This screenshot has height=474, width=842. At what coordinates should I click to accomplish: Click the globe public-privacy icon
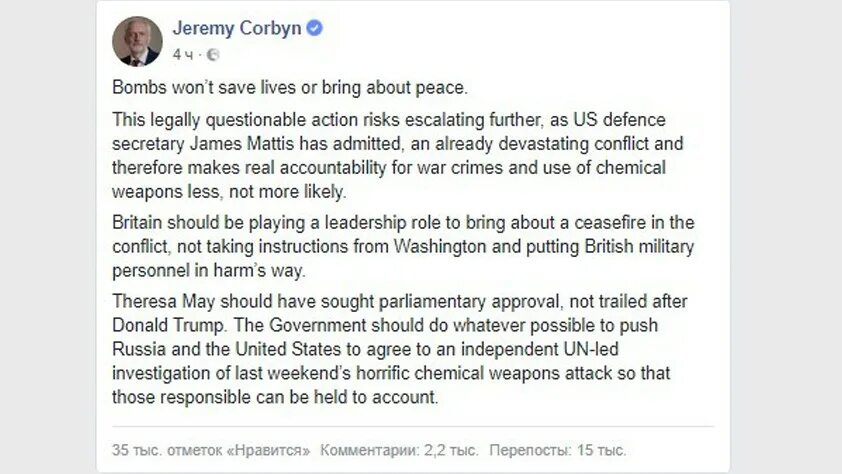coord(213,55)
